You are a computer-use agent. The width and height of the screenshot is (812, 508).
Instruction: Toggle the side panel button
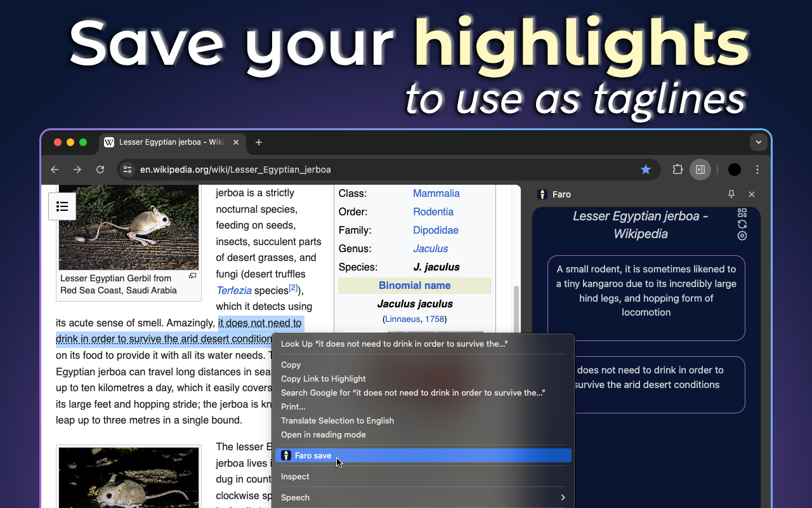[700, 170]
